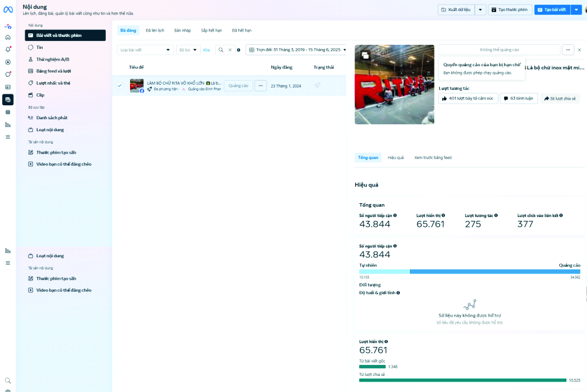Click the Tự nhiên versus Quảng cáo reach bar
The height and width of the screenshot is (392, 587).
(x=470, y=272)
